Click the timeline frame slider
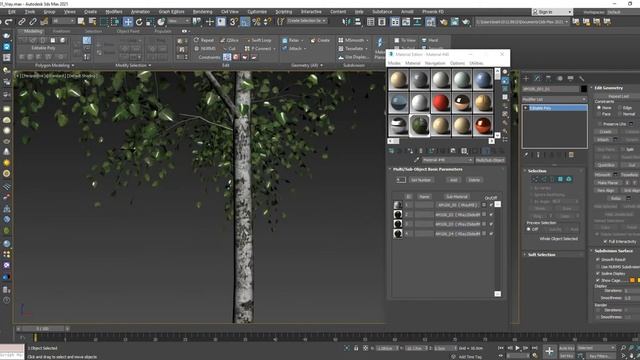Image resolution: width=640 pixels, height=360 pixels. coord(43,329)
